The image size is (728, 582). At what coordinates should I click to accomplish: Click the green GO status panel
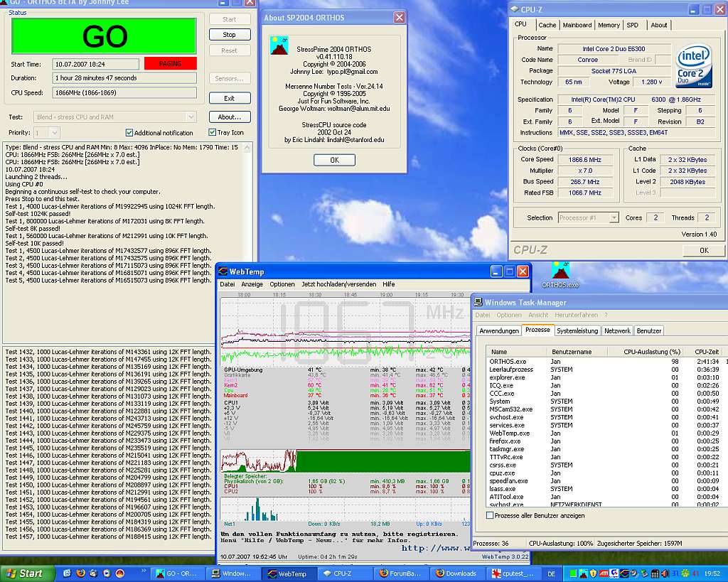(104, 36)
